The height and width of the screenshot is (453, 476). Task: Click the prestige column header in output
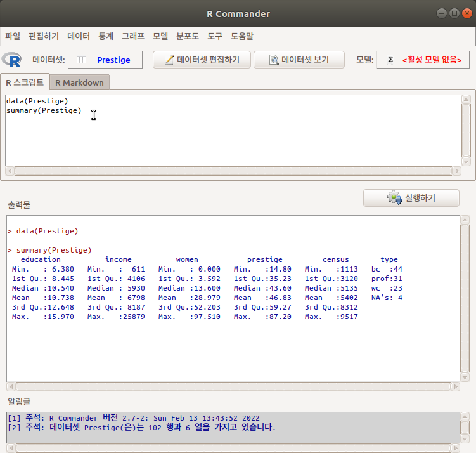click(265, 259)
